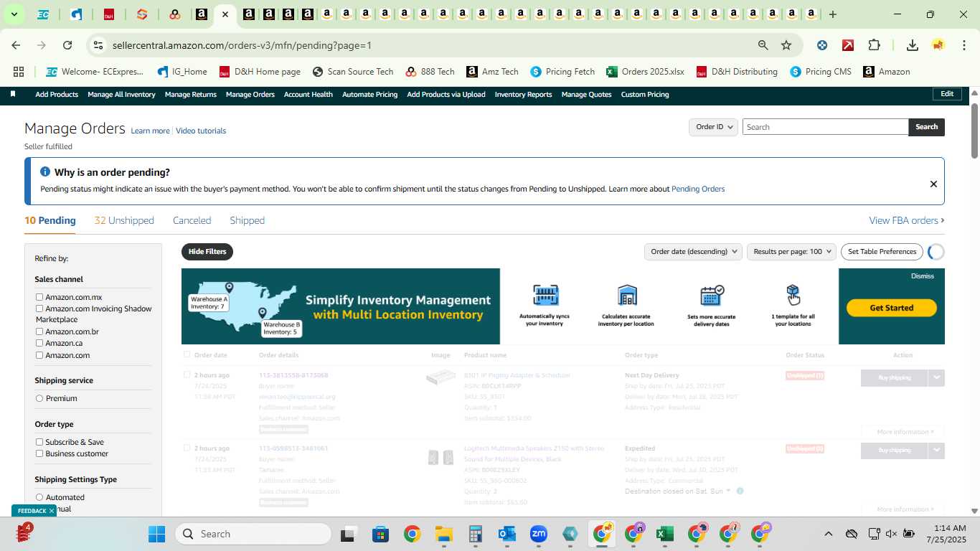Reload the page with refresh icon

[67, 45]
